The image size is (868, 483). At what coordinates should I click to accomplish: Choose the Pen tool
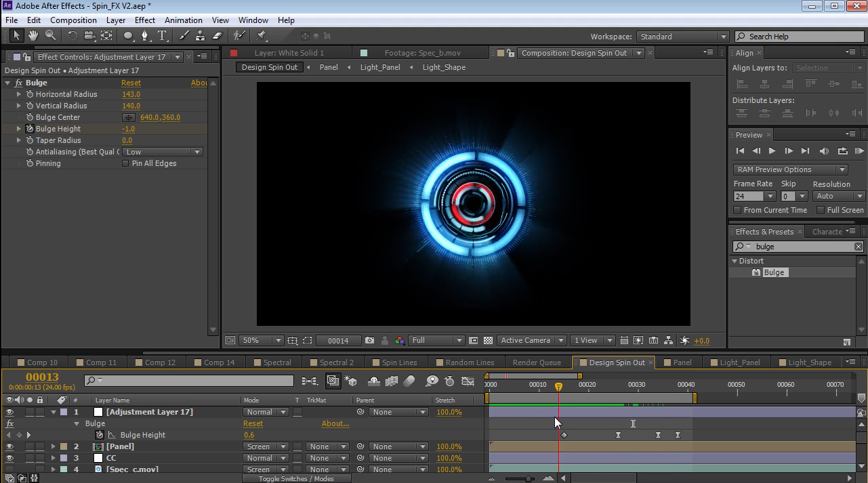tap(144, 36)
